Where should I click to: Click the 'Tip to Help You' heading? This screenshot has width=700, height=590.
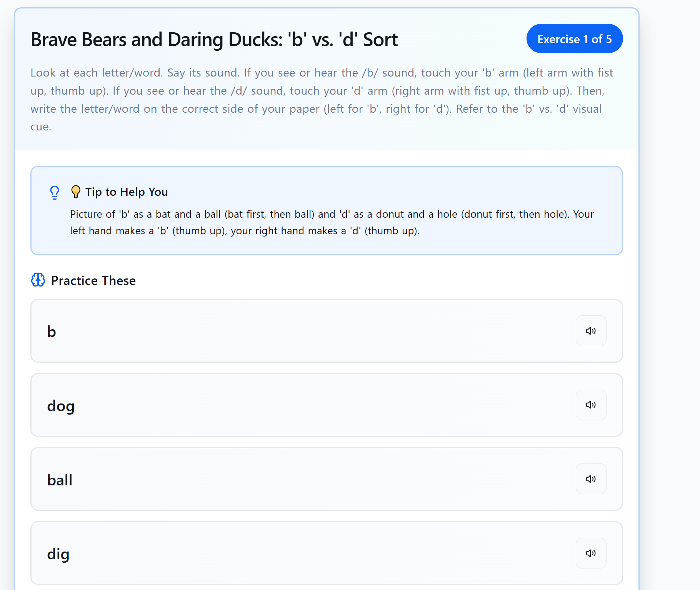127,192
